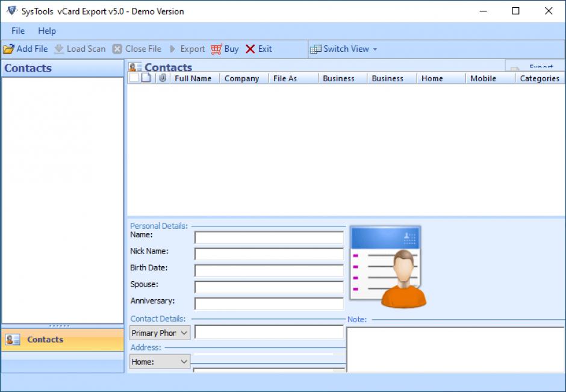The image size is (566, 392).
Task: Click the red Exit X icon
Action: click(x=250, y=49)
